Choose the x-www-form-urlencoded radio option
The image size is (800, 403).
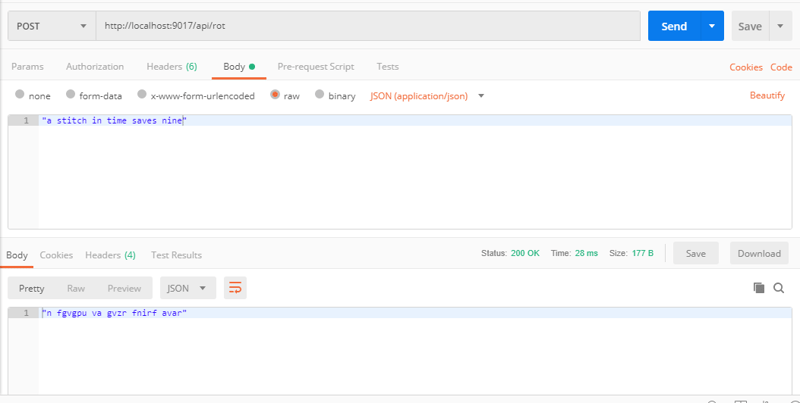pyautogui.click(x=142, y=94)
